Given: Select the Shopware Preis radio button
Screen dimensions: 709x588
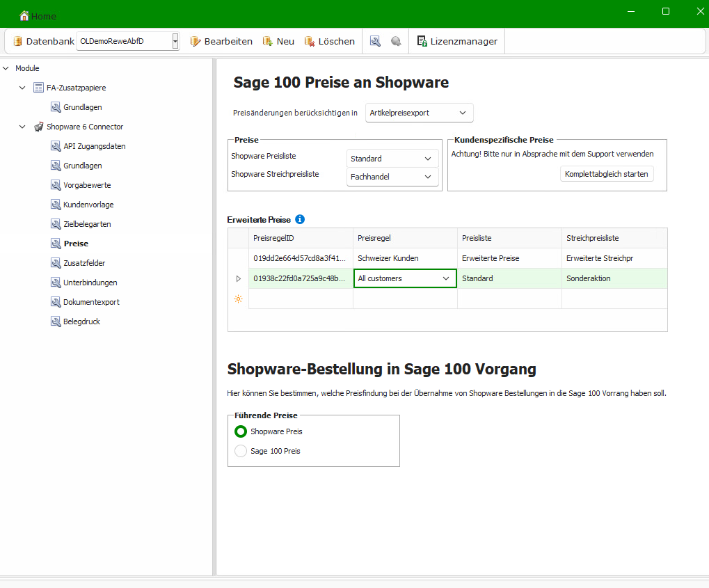Looking at the screenshot, I should tap(241, 431).
